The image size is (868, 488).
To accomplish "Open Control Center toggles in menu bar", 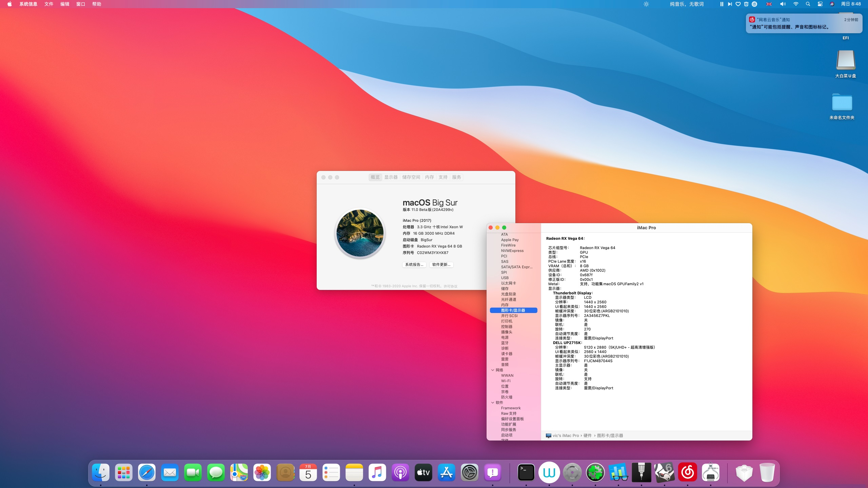I will 820,4.
